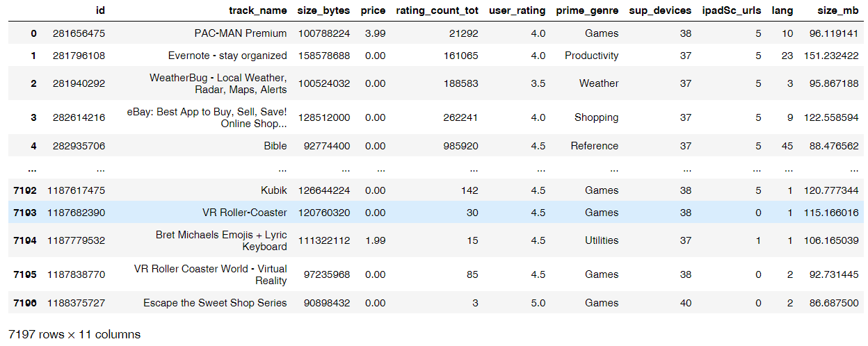Viewport: 868px width, 346px height.
Task: Click the 7197 rows × 11 columns summary text
Action: (74, 334)
